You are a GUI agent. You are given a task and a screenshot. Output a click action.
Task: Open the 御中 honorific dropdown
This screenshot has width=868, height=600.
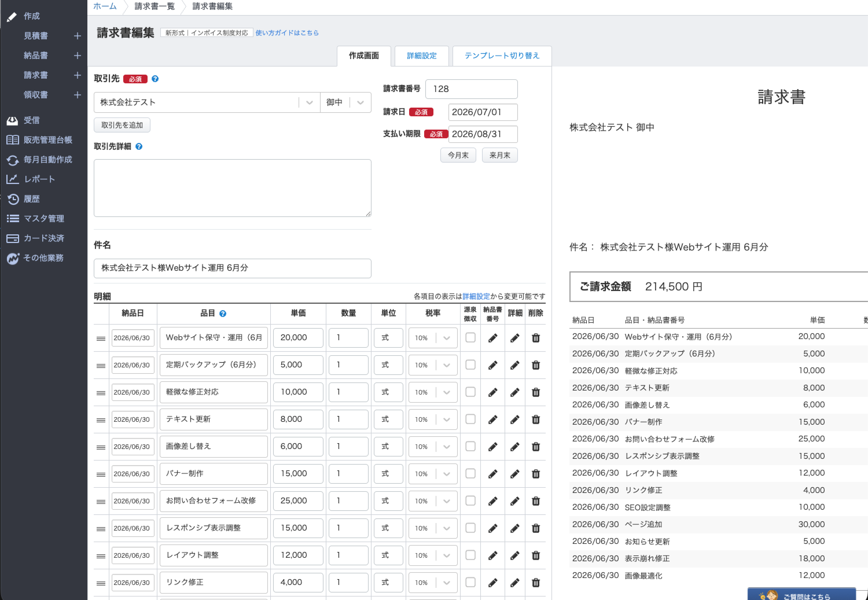345,102
